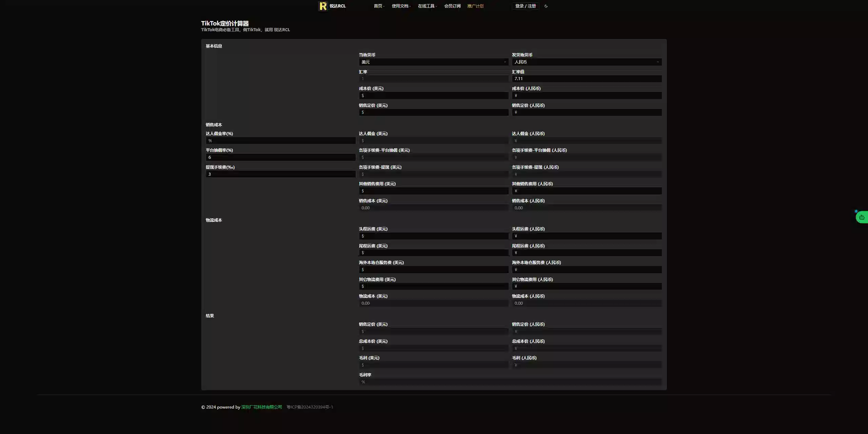Click 提现手续费(‰) field showing 3

[280, 174]
